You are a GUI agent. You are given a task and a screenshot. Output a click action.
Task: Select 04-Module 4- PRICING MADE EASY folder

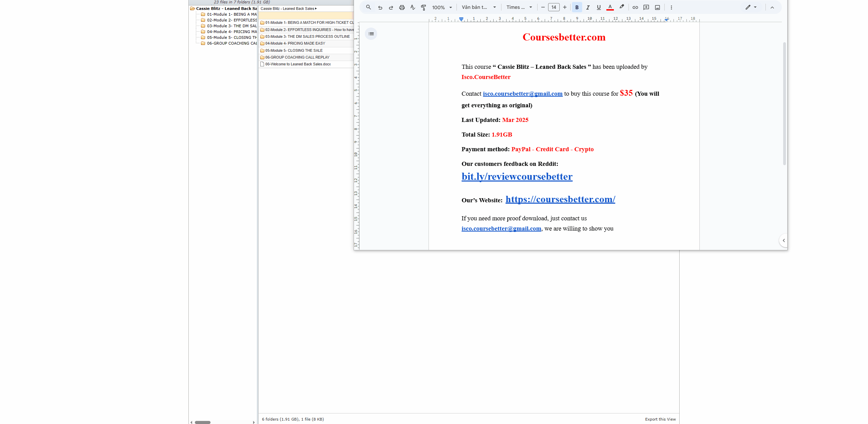(x=295, y=43)
